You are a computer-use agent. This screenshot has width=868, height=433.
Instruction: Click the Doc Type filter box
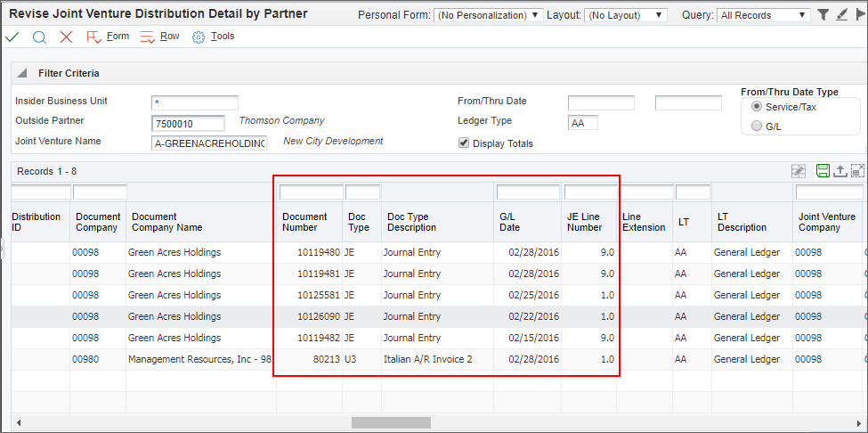click(x=362, y=192)
